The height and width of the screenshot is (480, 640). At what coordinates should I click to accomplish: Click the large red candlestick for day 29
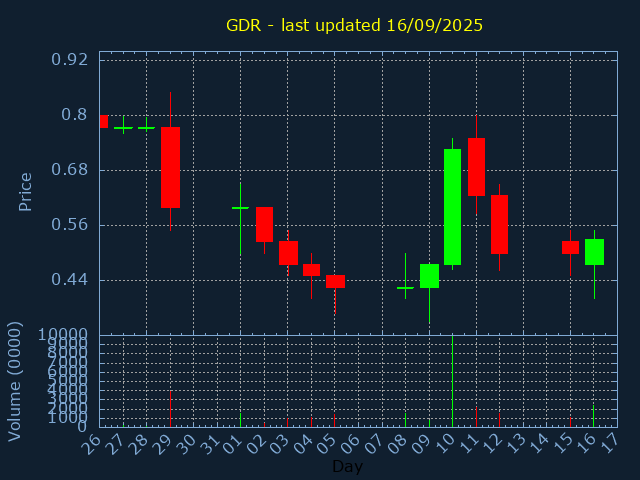coord(170,167)
